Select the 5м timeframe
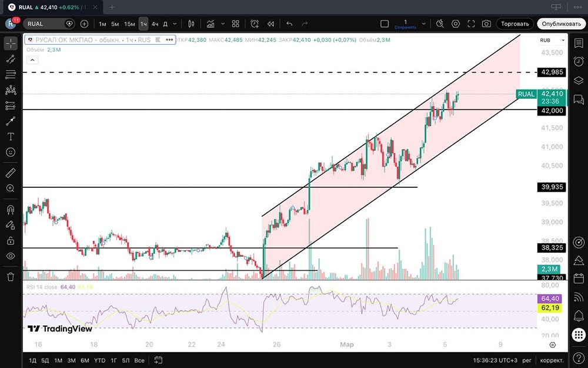 (115, 24)
